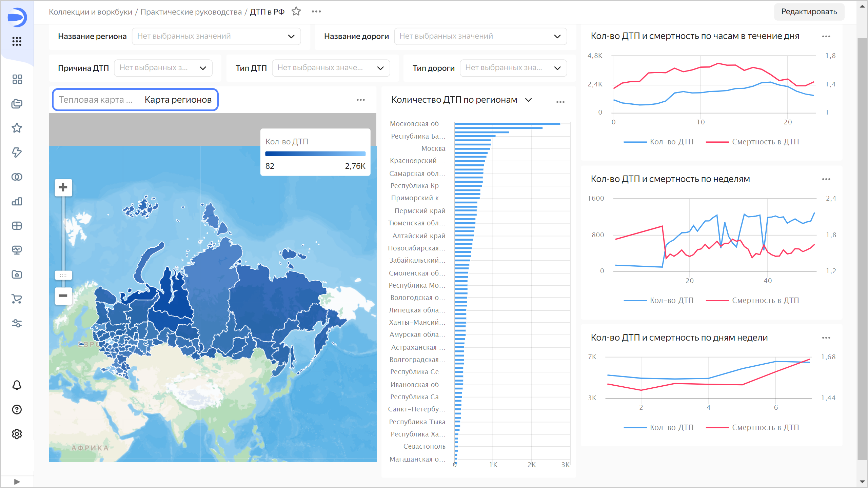Click map zoom in plus button
Screen dimensions: 868x488
point(63,187)
